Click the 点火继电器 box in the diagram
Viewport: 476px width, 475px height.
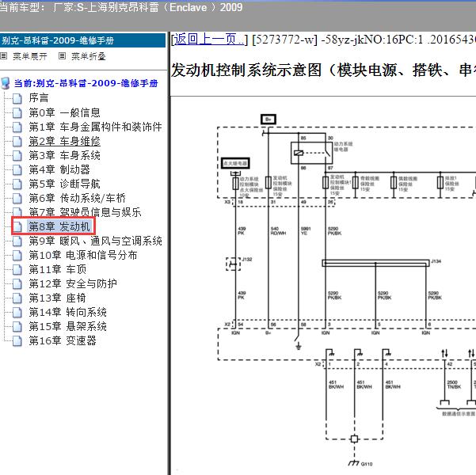235,163
